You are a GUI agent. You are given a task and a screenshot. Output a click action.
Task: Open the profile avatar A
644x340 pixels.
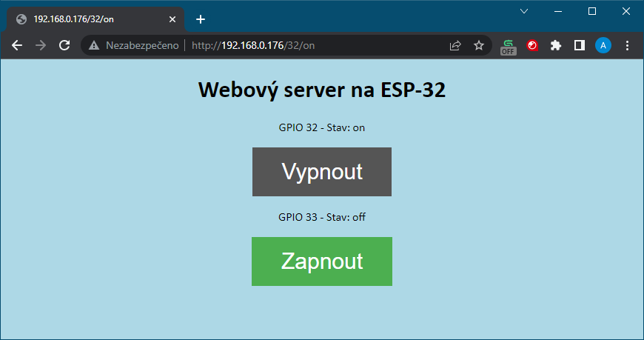(x=603, y=45)
